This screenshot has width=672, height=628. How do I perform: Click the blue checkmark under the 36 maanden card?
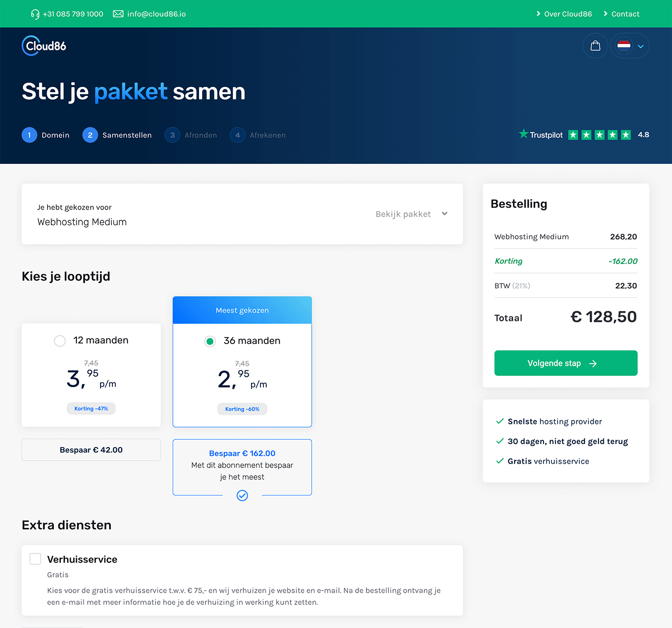pos(242,496)
